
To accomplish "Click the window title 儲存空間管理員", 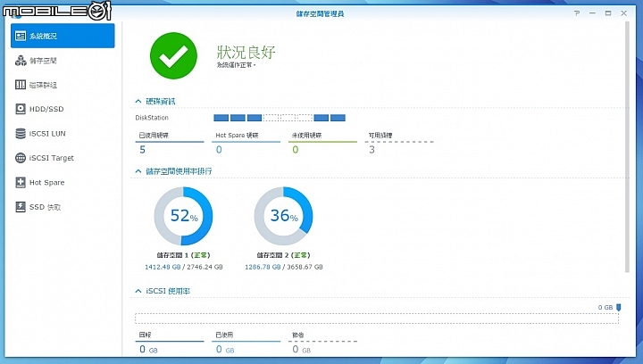I will tap(320, 13).
